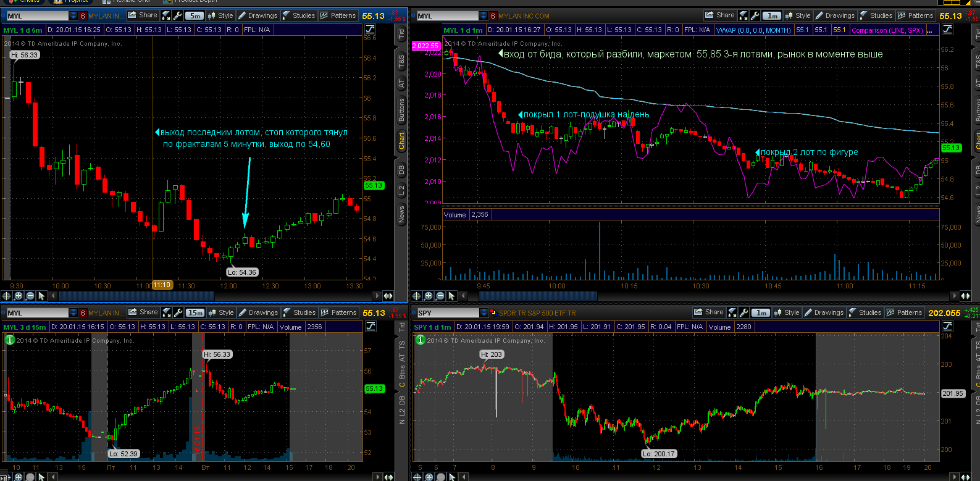Open News side tab of 5m chart
The height and width of the screenshot is (481, 980).
(401, 214)
